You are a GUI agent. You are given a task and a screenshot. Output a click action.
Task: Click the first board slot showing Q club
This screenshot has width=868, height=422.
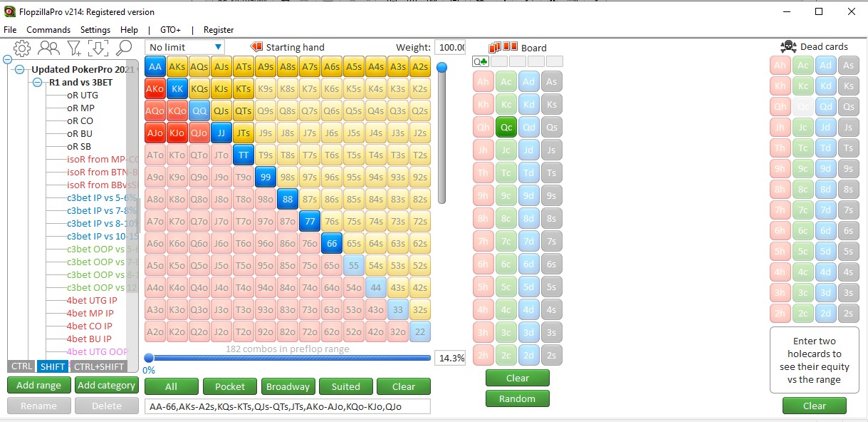[480, 61]
